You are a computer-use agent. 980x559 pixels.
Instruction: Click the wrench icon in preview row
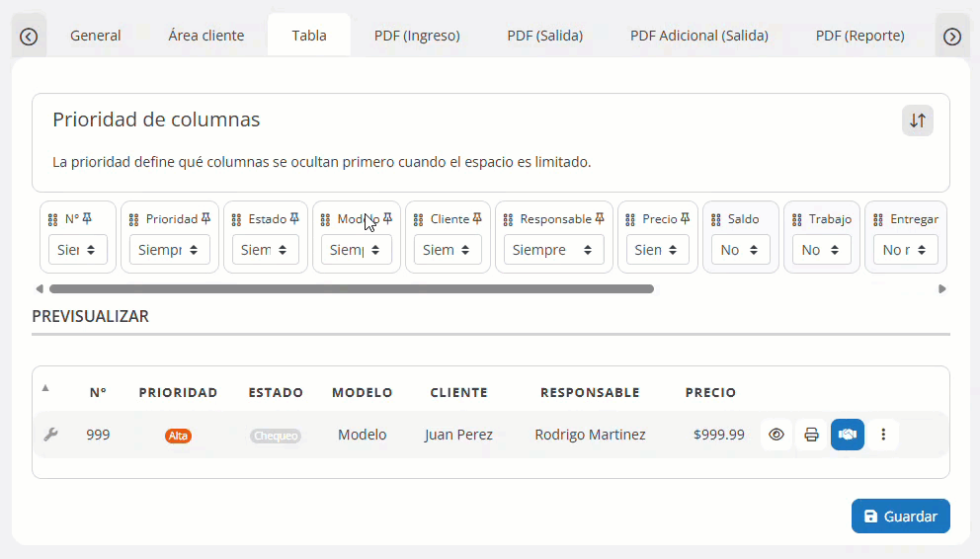click(x=50, y=434)
